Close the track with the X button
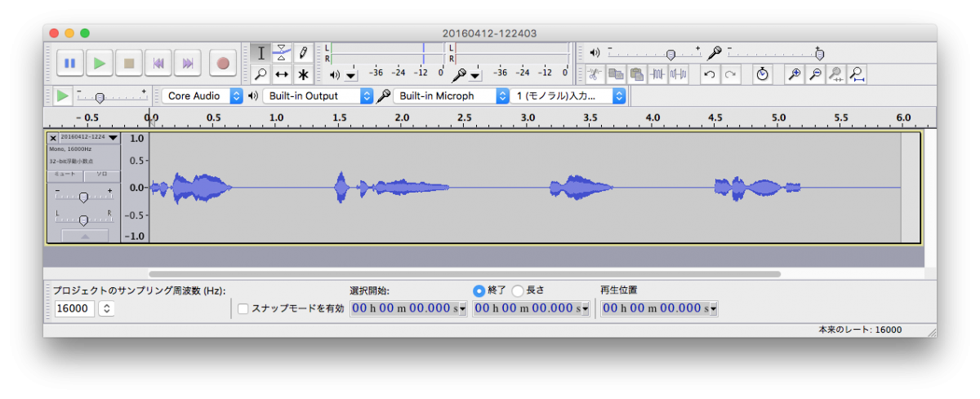 [x=53, y=138]
